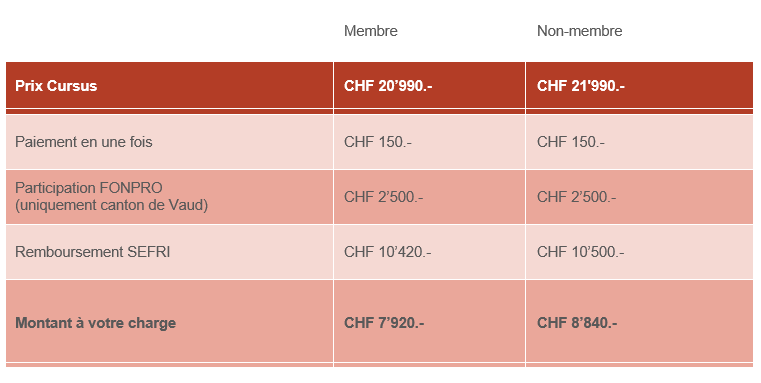Click the non-member price CHF 21'990.-
The image size is (761, 383).
click(580, 86)
